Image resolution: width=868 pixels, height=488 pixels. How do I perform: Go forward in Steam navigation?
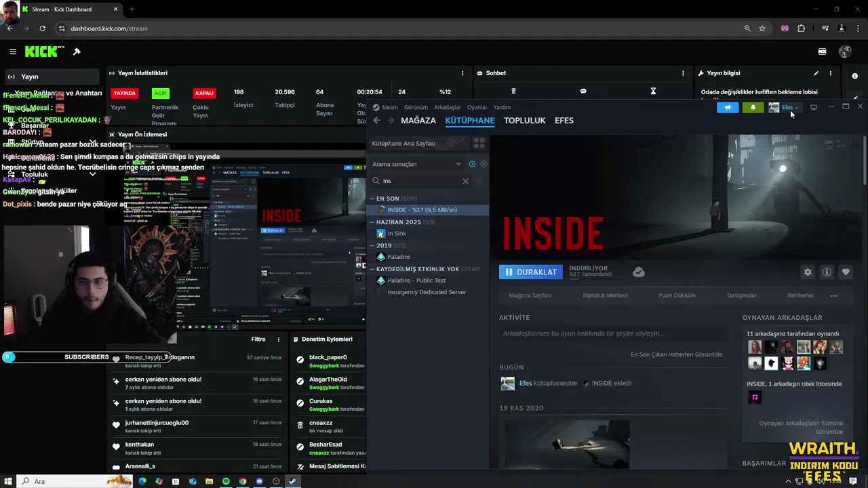click(391, 121)
